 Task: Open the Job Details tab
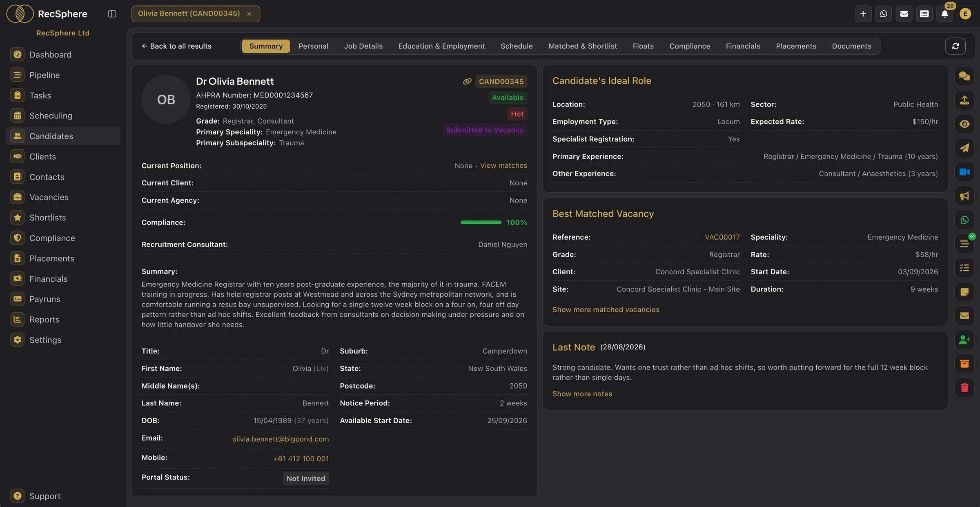363,46
